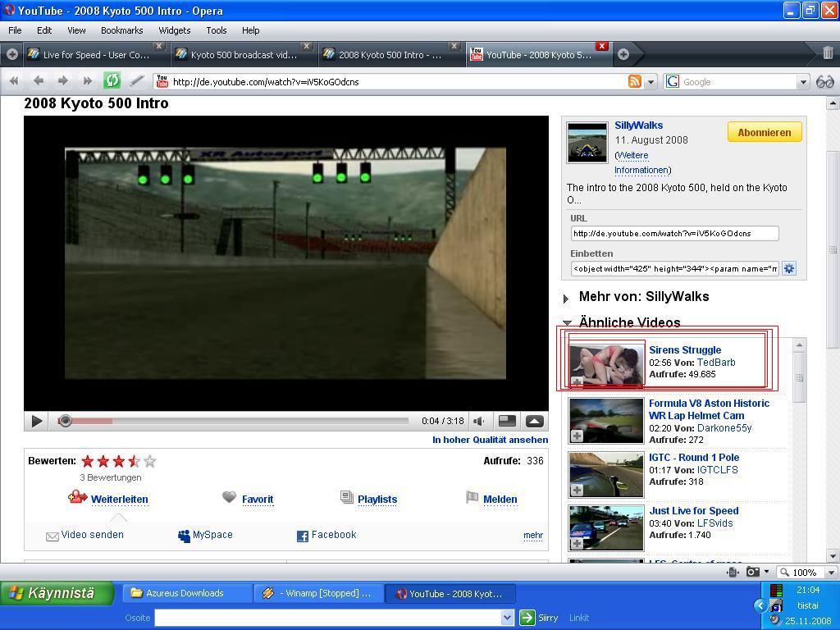This screenshot has width=840, height=630.
Task: Click In hoher Qualität ansehen link
Action: coord(491,440)
